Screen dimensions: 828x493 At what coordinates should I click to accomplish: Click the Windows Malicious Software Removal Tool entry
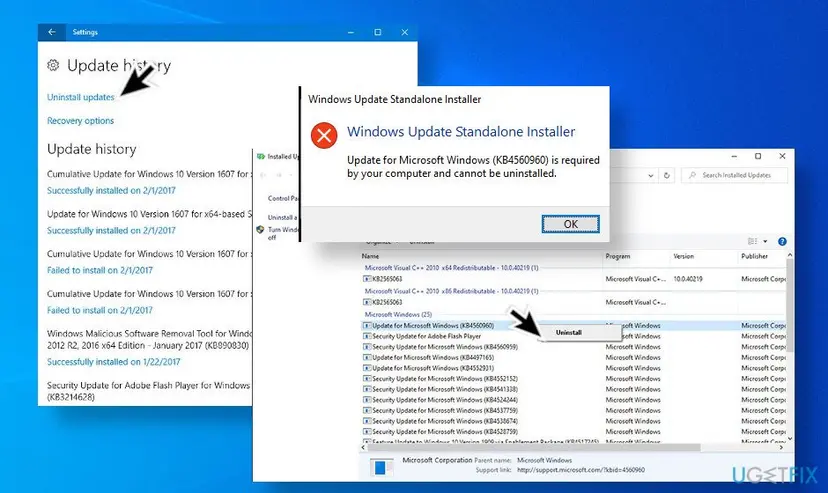click(x=149, y=339)
